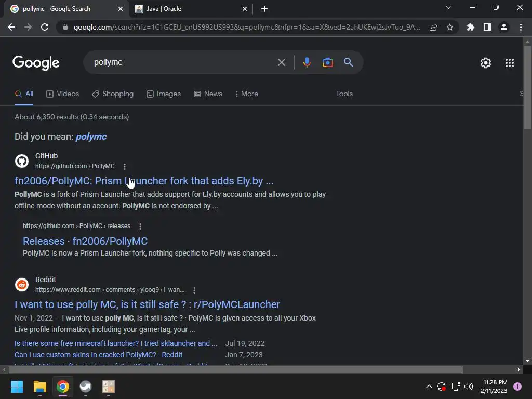Open network status in tray
This screenshot has width=532, height=399.
456,387
